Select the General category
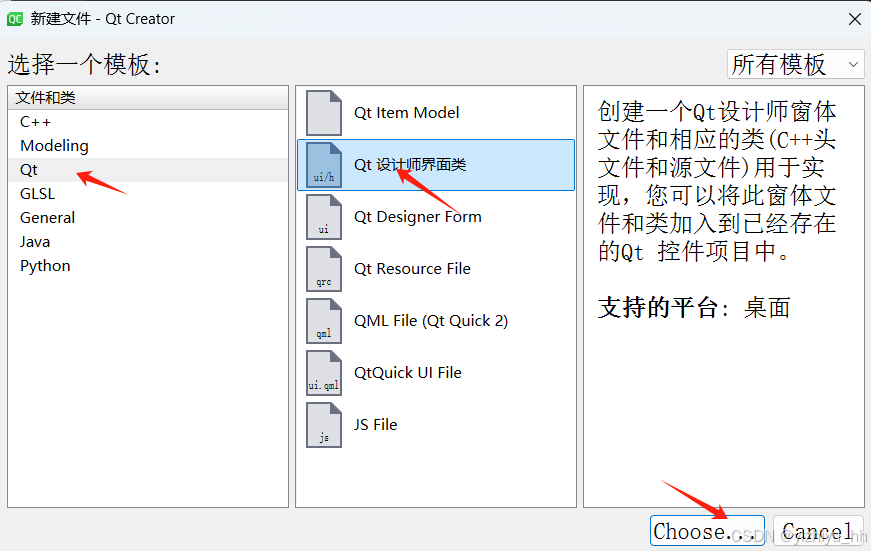871x551 pixels. [x=148, y=218]
